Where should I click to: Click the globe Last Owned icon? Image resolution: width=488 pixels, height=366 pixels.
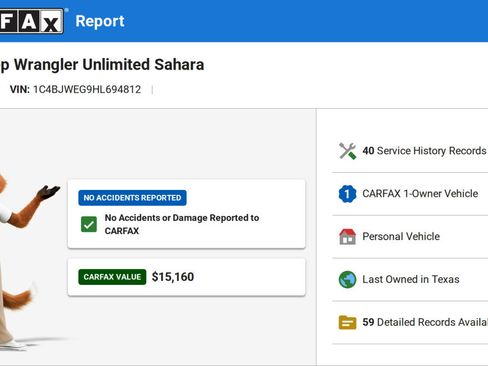[347, 279]
